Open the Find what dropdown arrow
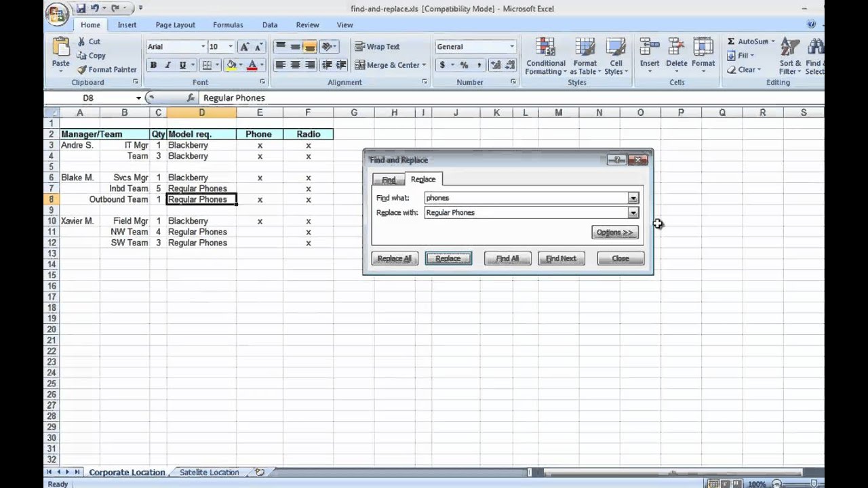The image size is (868, 488). (x=633, y=198)
